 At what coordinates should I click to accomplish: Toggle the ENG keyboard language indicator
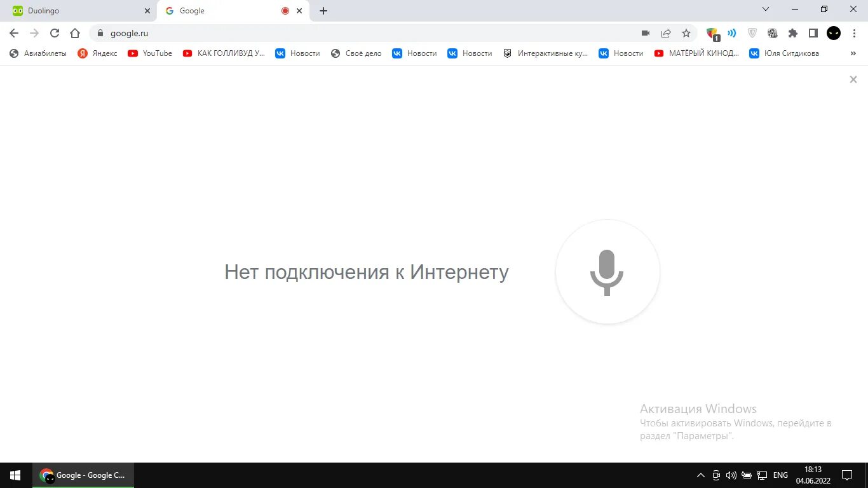(780, 475)
